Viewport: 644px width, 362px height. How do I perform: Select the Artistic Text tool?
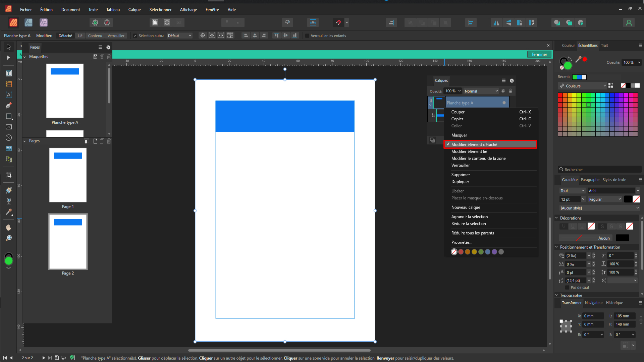point(9,95)
